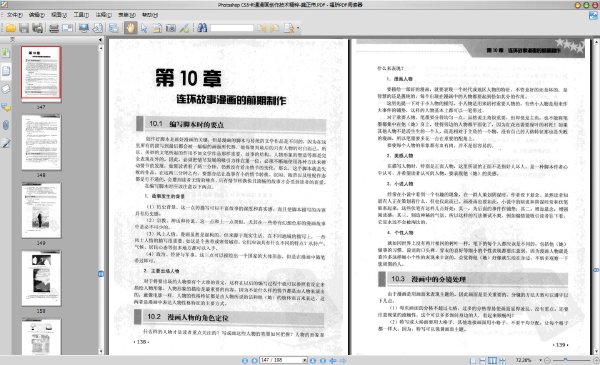Open the 工具 (Tools) menu
This screenshot has height=365, width=600.
(x=81, y=15)
